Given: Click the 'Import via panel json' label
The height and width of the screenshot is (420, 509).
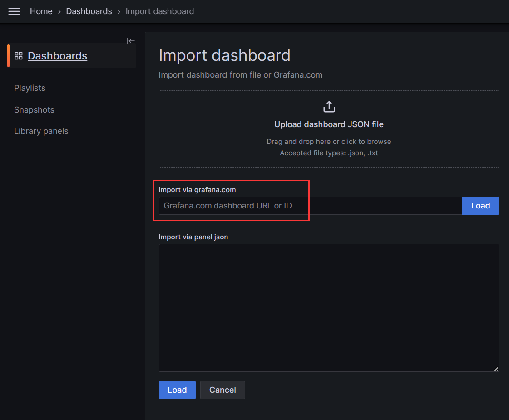Looking at the screenshot, I should (x=193, y=237).
